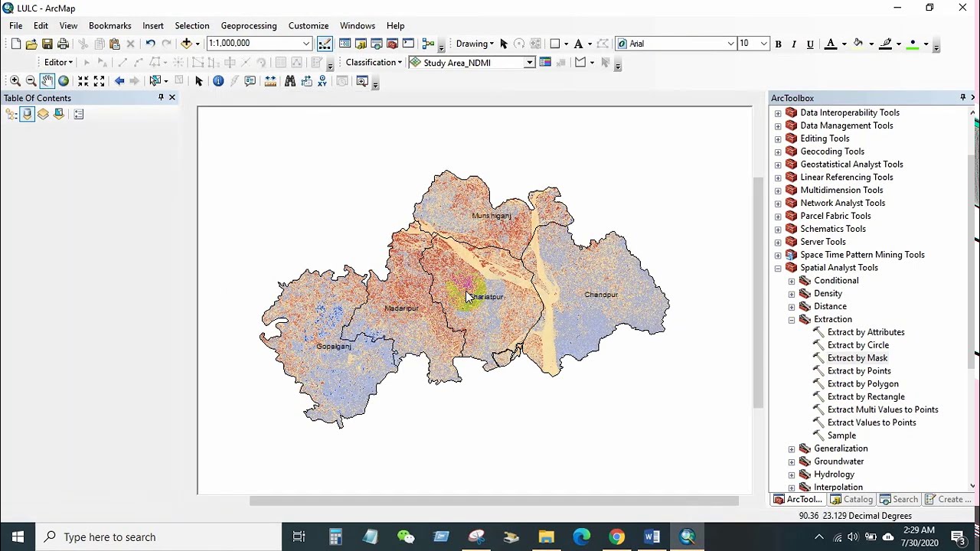This screenshot has height=551, width=980.
Task: Undo the last action
Action: pyautogui.click(x=150, y=44)
